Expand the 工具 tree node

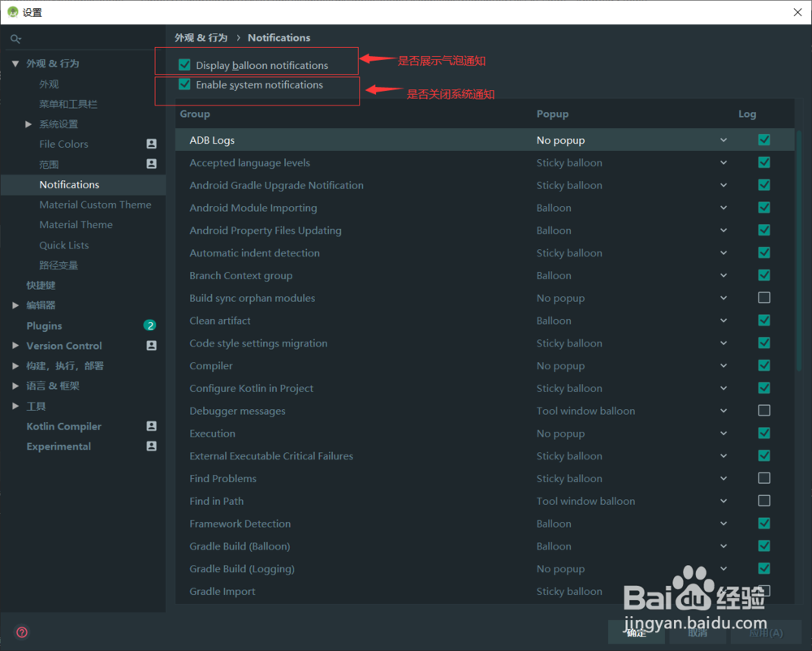(15, 406)
